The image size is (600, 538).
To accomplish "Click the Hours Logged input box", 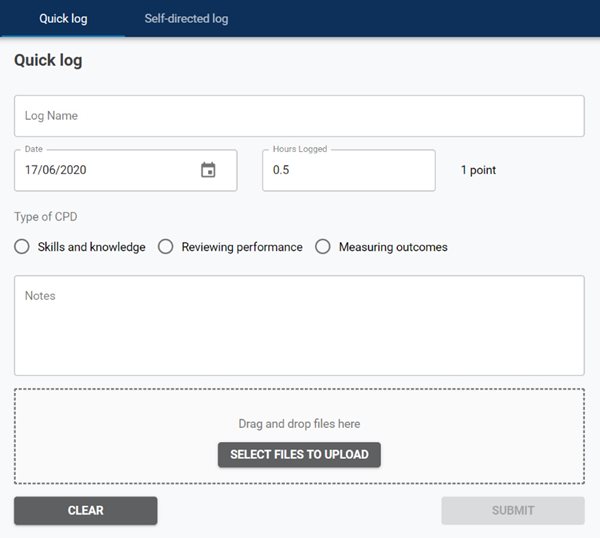I will (x=348, y=170).
